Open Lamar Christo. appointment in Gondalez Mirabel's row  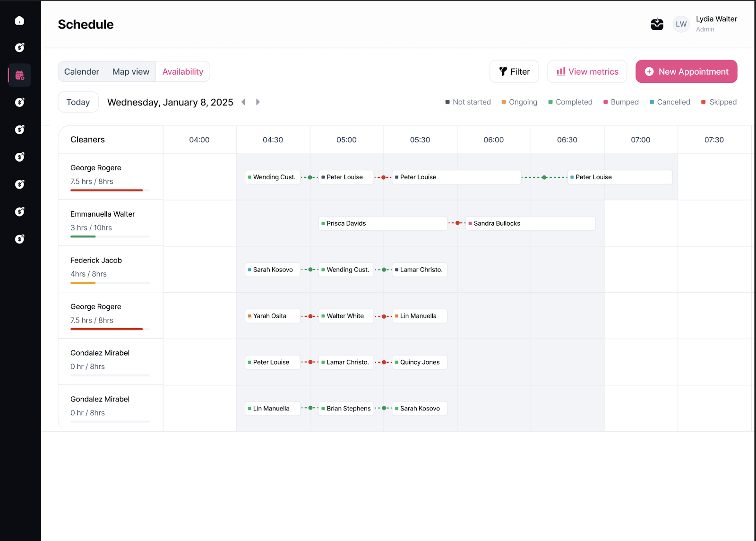(x=346, y=363)
